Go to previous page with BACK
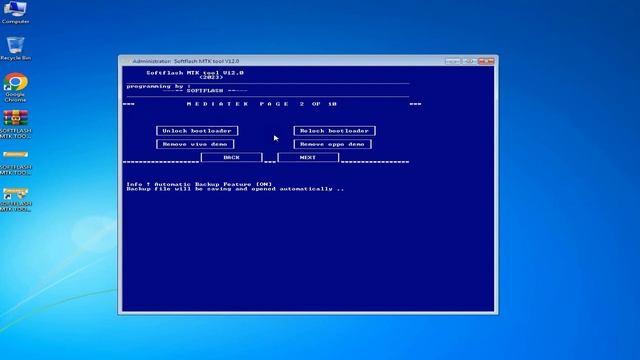 pyautogui.click(x=231, y=157)
